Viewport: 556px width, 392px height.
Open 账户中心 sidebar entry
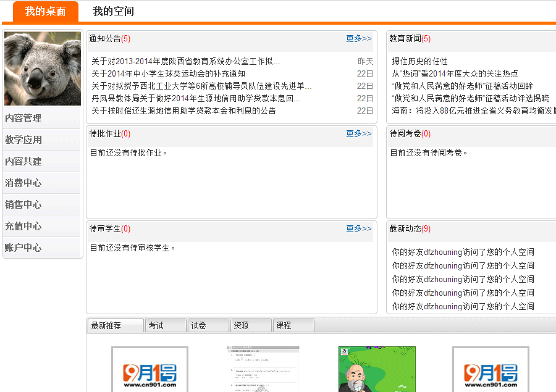coord(23,248)
